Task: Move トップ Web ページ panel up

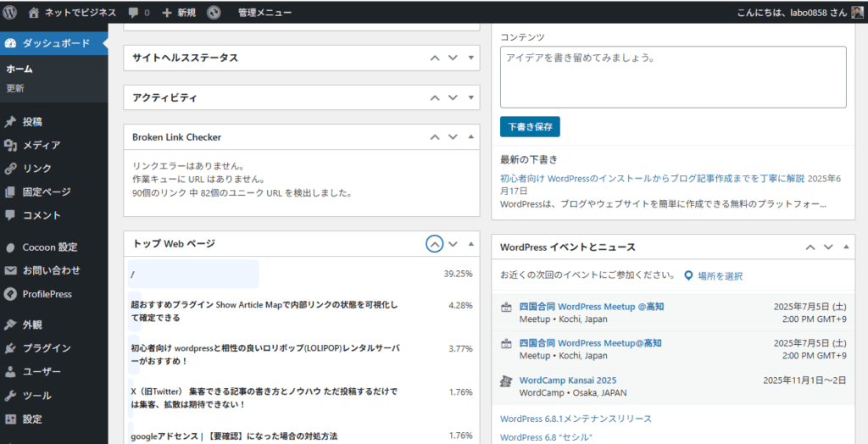Action: tap(435, 243)
